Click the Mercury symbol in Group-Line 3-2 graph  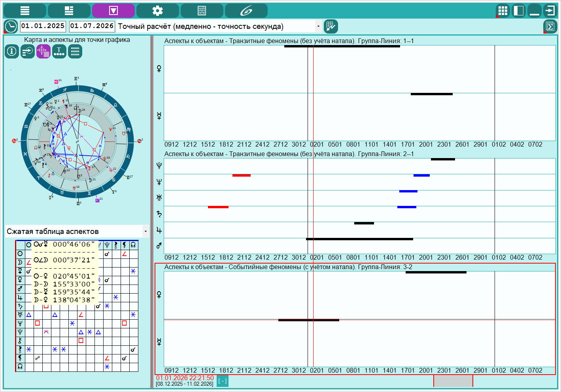(159, 342)
